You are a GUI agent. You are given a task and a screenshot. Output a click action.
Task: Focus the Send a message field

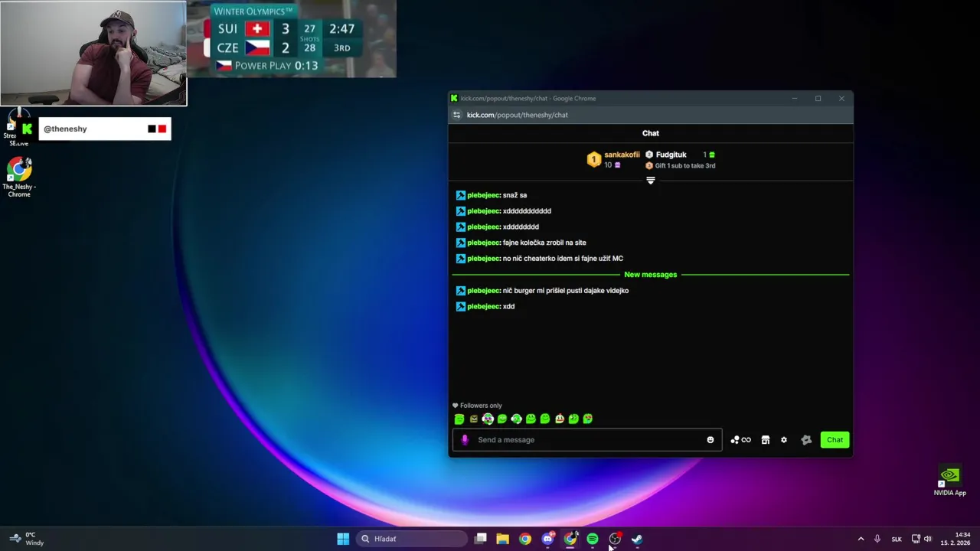pyautogui.click(x=586, y=440)
